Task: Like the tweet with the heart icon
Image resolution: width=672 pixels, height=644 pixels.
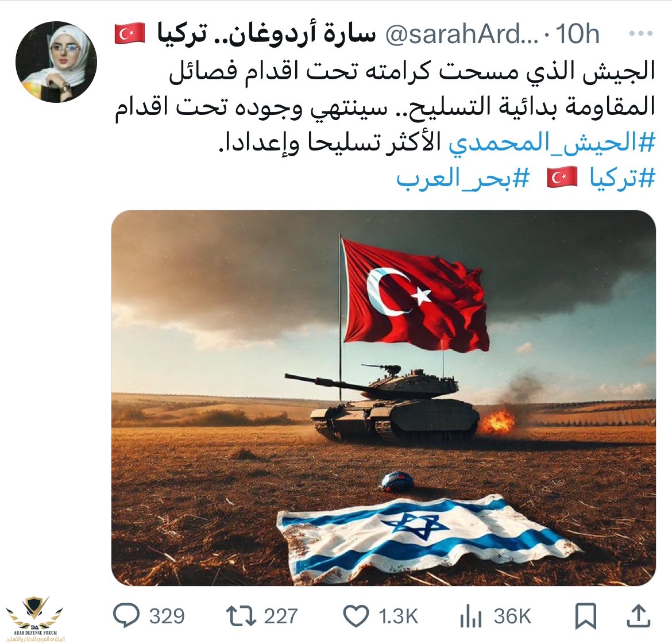Action: 357,616
